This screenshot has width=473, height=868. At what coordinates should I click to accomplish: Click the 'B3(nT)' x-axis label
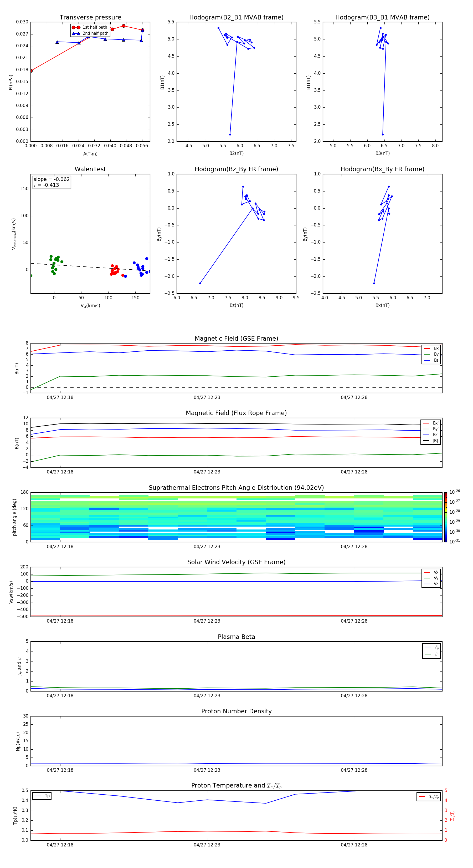coord(382,153)
